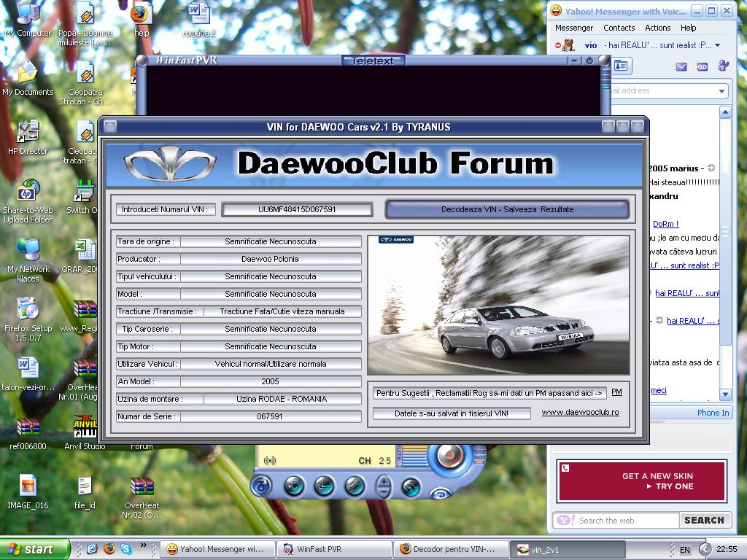Click the Uzina RODAE - ROMANIA value
747x560 pixels.
(x=282, y=399)
